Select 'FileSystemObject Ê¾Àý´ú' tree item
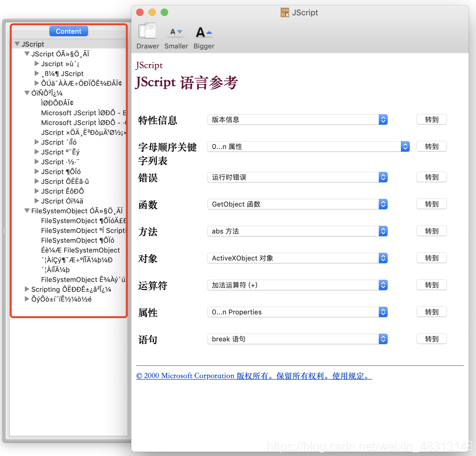The width and height of the screenshot is (476, 456). [x=83, y=279]
